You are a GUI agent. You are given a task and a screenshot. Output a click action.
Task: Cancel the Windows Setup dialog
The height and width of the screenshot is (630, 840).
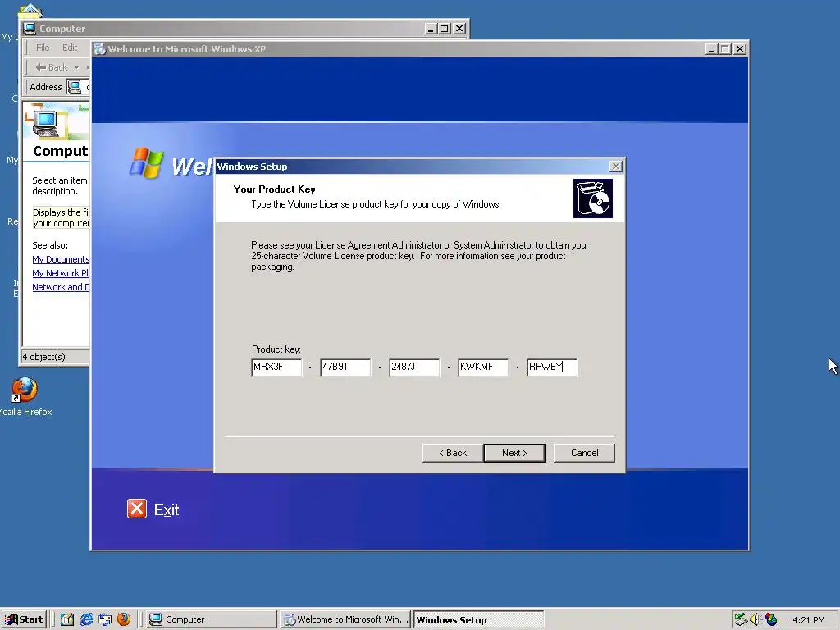584,453
